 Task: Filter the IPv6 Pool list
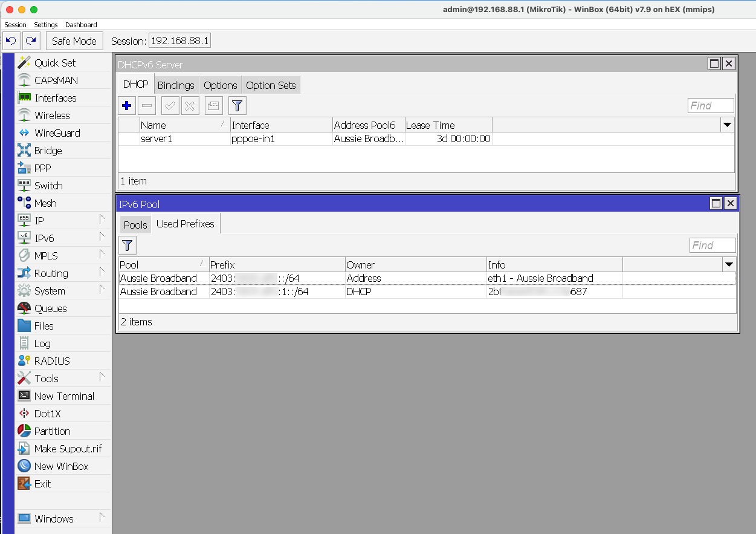(127, 246)
